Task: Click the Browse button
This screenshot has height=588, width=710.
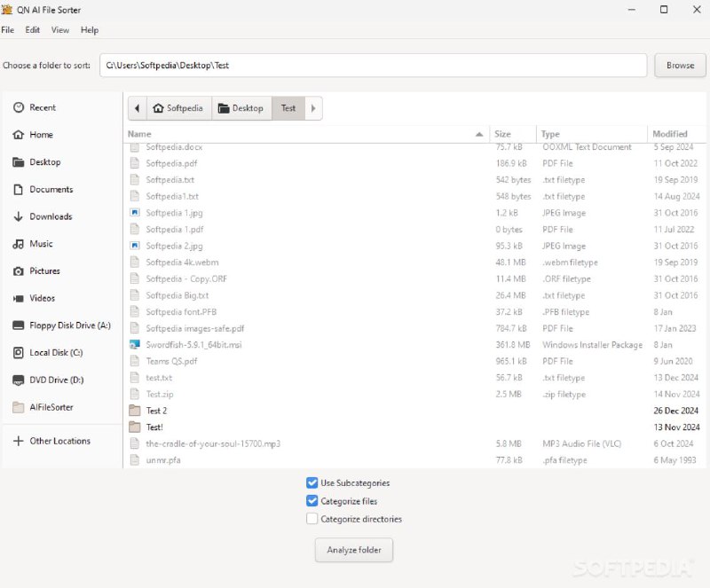Action: (680, 65)
